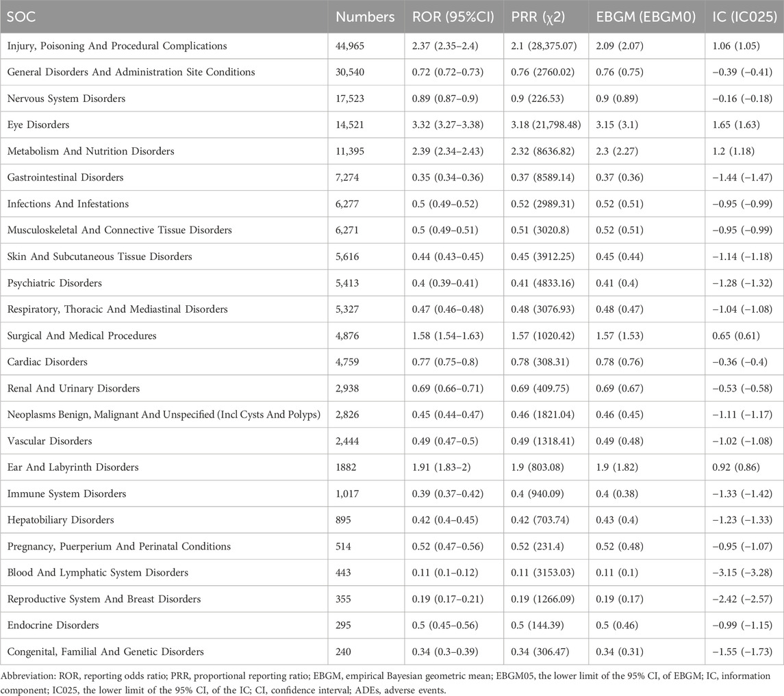
Task: Click the number 44,965
Action: click(x=350, y=46)
